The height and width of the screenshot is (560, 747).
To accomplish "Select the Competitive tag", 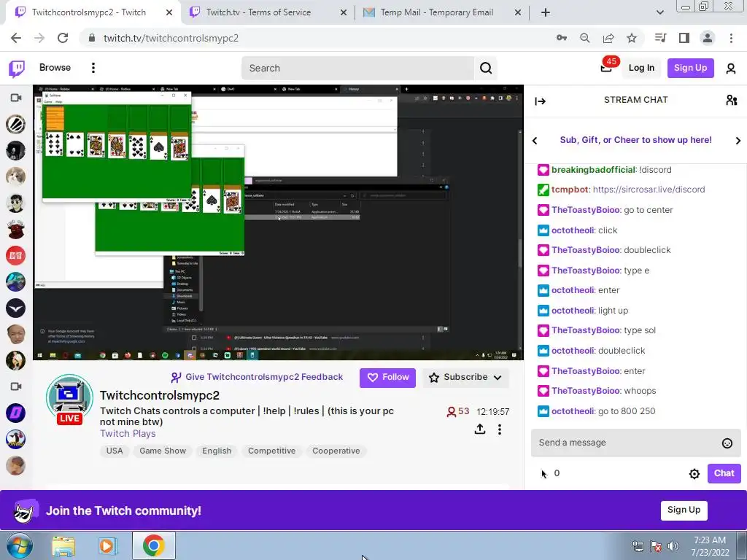I will pyautogui.click(x=271, y=451).
